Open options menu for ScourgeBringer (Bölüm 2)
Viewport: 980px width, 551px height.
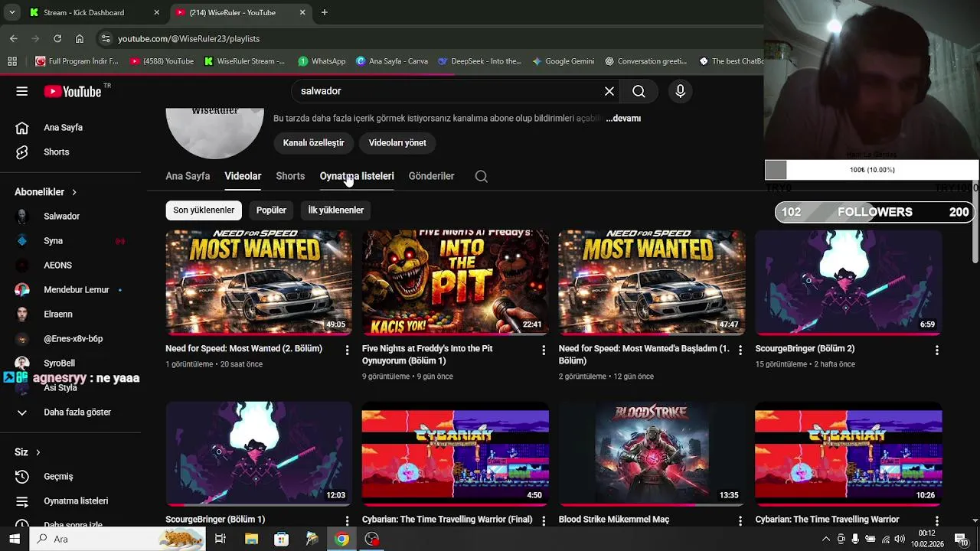[x=936, y=350]
